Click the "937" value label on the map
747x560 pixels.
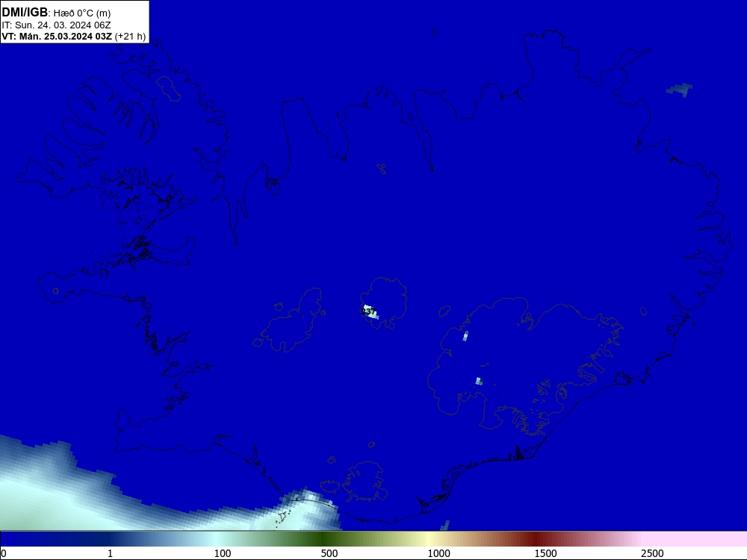[368, 311]
